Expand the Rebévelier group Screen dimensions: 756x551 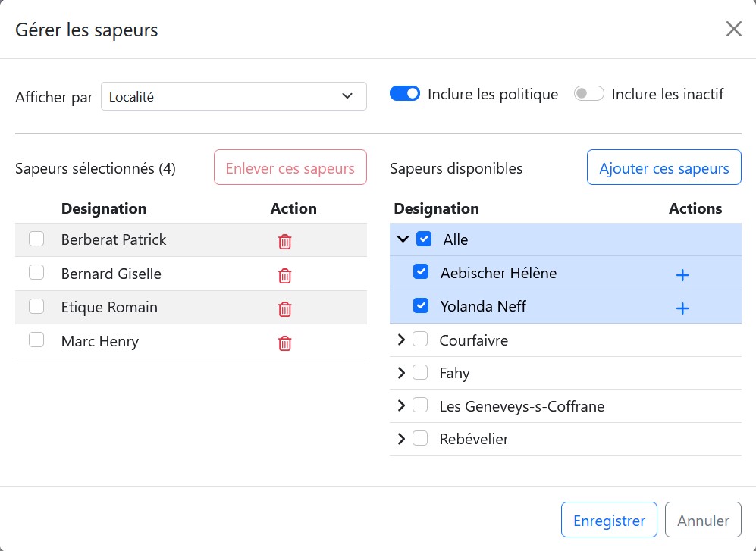[x=402, y=439]
